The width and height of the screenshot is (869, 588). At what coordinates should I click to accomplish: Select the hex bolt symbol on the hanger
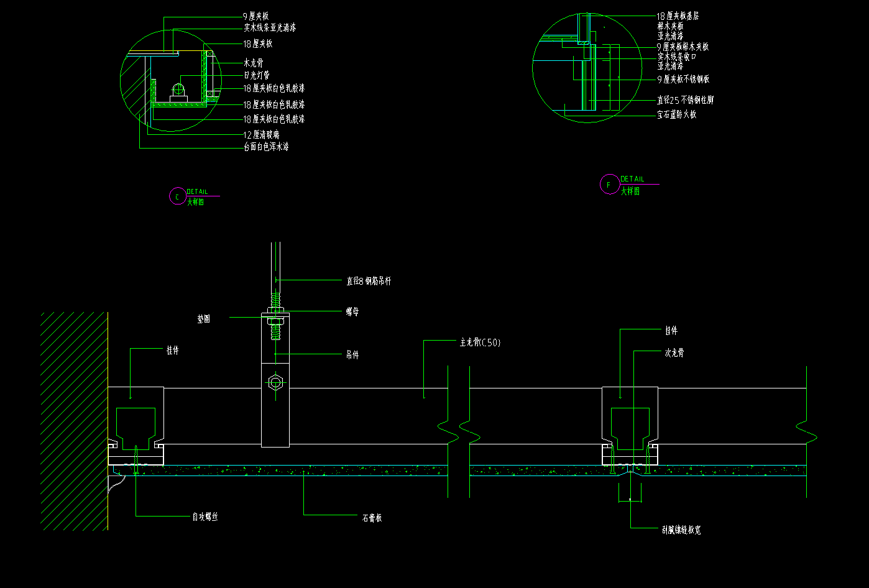(x=275, y=382)
